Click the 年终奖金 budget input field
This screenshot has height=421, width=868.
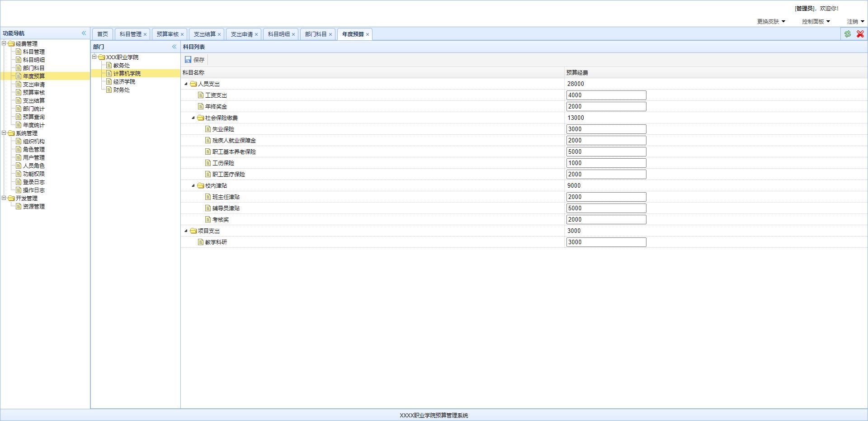[x=606, y=106]
